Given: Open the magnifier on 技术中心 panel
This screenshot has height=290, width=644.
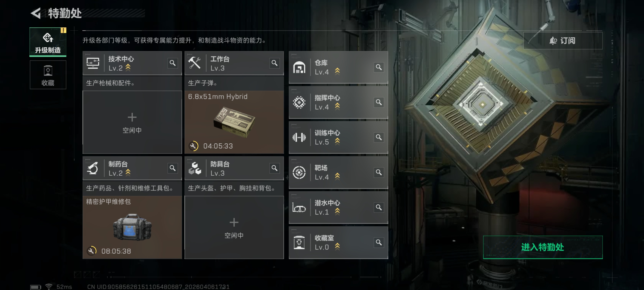Looking at the screenshot, I should pyautogui.click(x=172, y=63).
